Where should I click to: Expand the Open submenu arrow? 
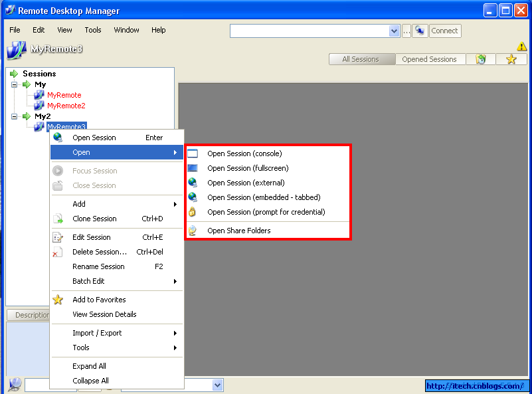[175, 152]
